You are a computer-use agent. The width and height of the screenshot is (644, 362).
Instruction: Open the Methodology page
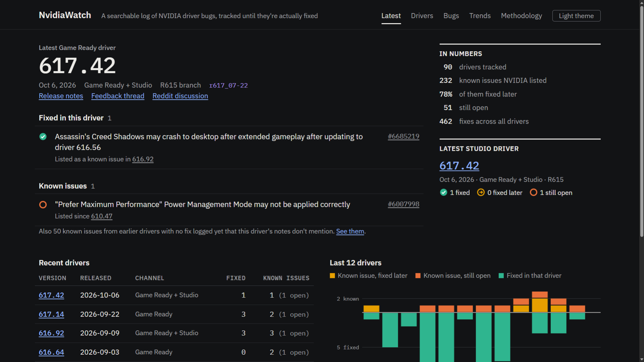521,16
